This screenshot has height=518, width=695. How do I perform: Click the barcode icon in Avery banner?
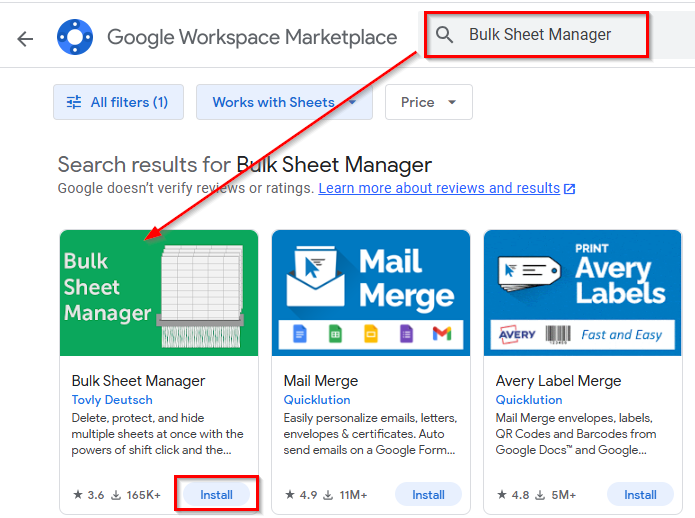coord(558,335)
